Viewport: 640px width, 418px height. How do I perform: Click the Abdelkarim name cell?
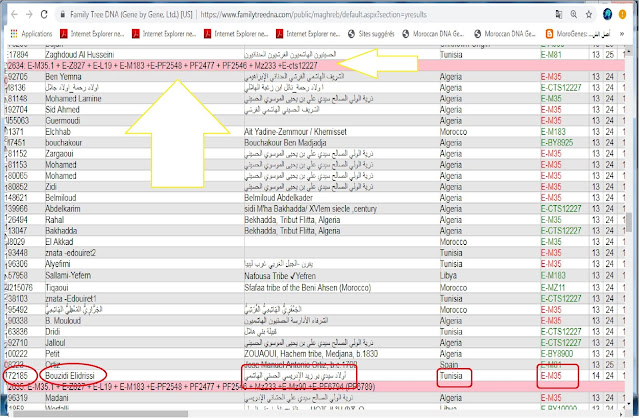pos(62,209)
